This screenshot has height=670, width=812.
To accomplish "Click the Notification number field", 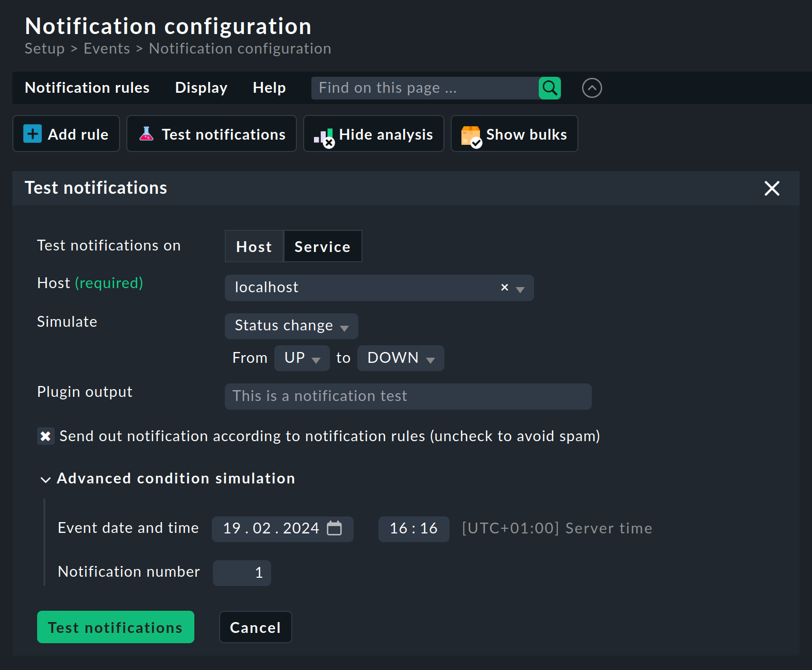I will point(242,573).
